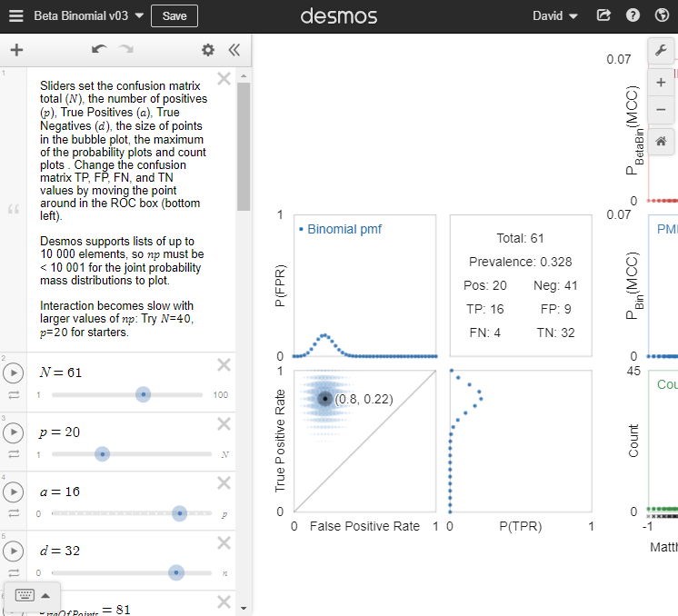Click the Binomial pmf legend label
The width and height of the screenshot is (678, 616).
(x=344, y=229)
